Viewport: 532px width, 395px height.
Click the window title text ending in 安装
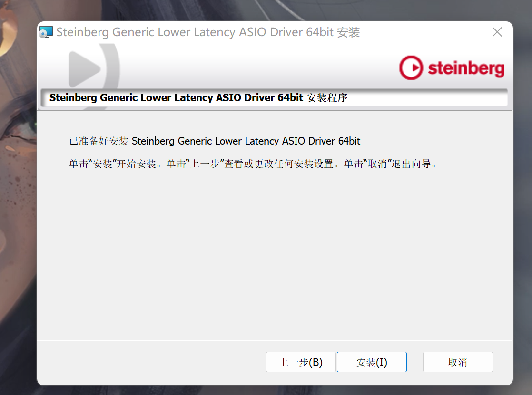(208, 32)
